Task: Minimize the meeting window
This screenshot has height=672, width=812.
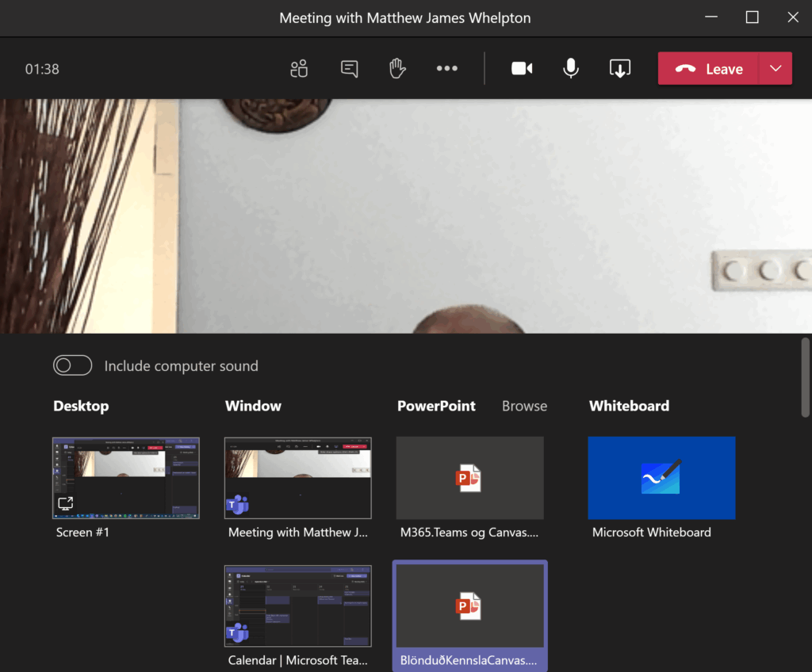Action: click(x=712, y=17)
